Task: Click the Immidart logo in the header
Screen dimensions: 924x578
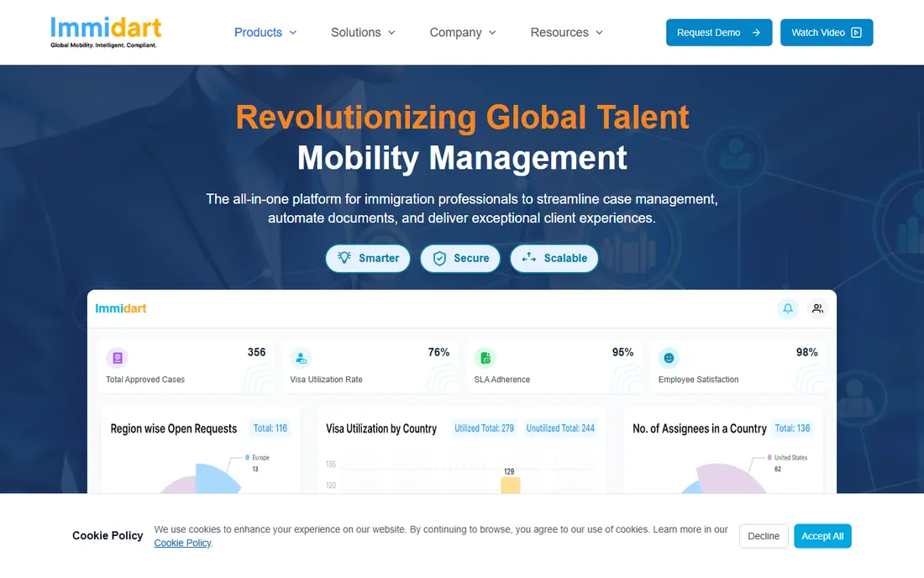Action: tap(106, 33)
